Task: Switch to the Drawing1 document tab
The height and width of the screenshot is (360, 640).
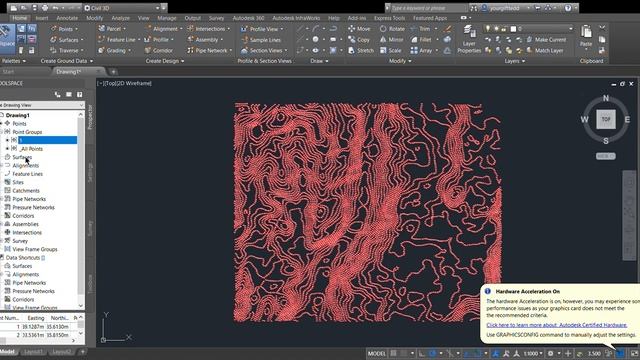Action: point(69,72)
